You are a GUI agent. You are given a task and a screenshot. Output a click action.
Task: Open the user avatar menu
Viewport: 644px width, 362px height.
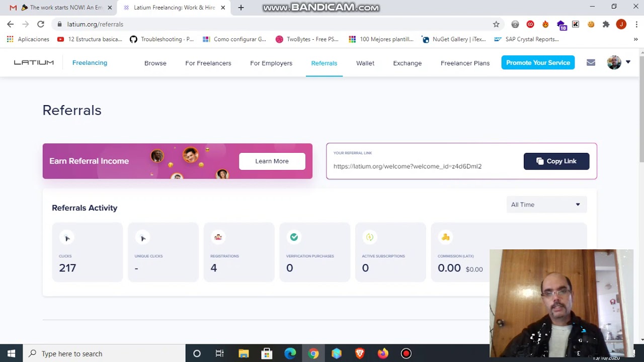[x=618, y=63]
